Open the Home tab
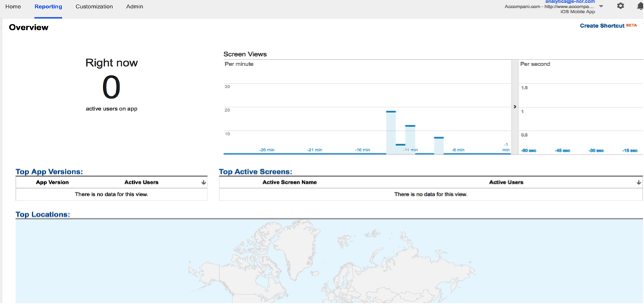 pos(13,7)
